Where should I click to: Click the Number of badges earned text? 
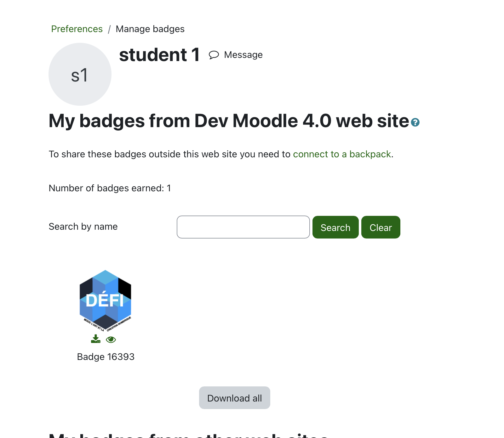110,188
